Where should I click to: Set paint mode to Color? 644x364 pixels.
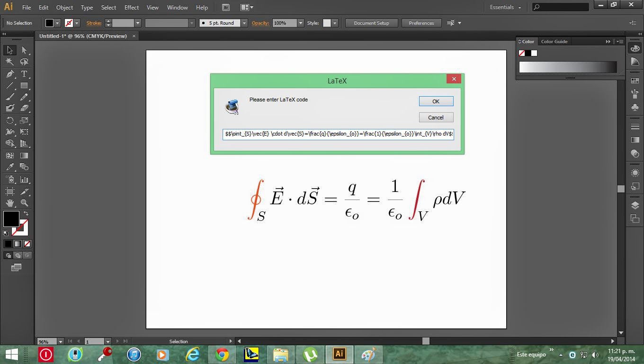click(8, 244)
